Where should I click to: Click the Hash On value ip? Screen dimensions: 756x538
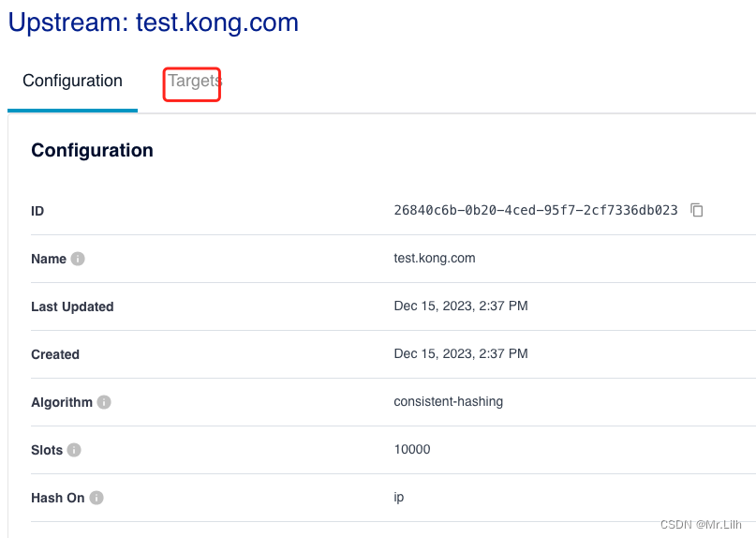coord(399,497)
